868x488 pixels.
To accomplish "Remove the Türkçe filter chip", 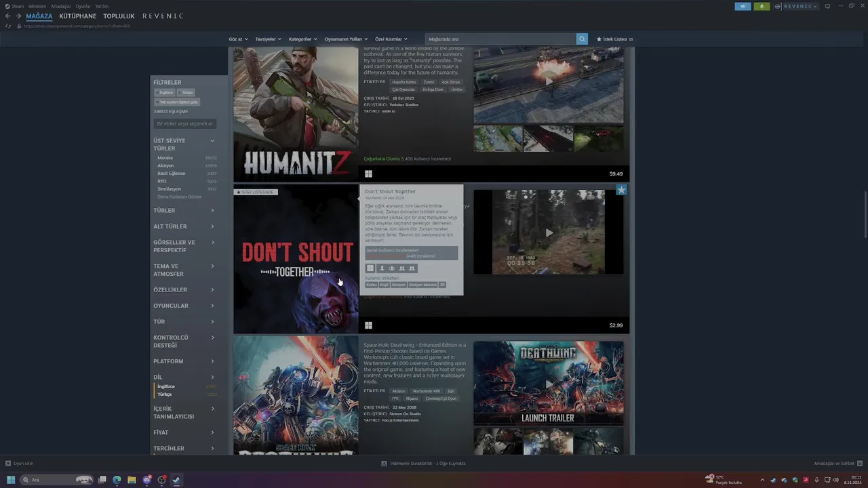I will 185,93.
